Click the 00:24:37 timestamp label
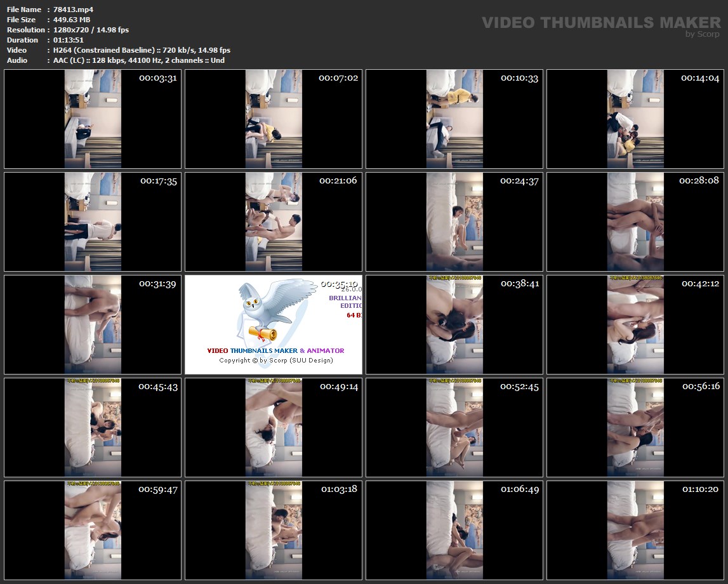 (519, 180)
